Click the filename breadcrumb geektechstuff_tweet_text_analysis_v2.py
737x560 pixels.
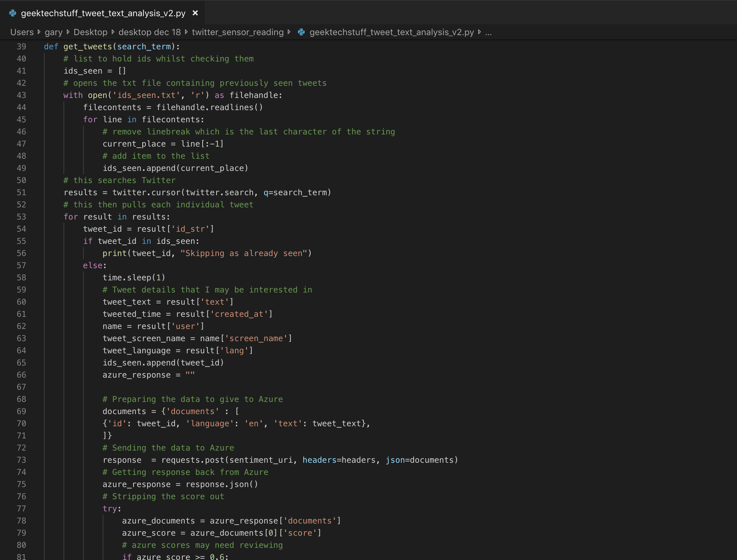(x=392, y=32)
